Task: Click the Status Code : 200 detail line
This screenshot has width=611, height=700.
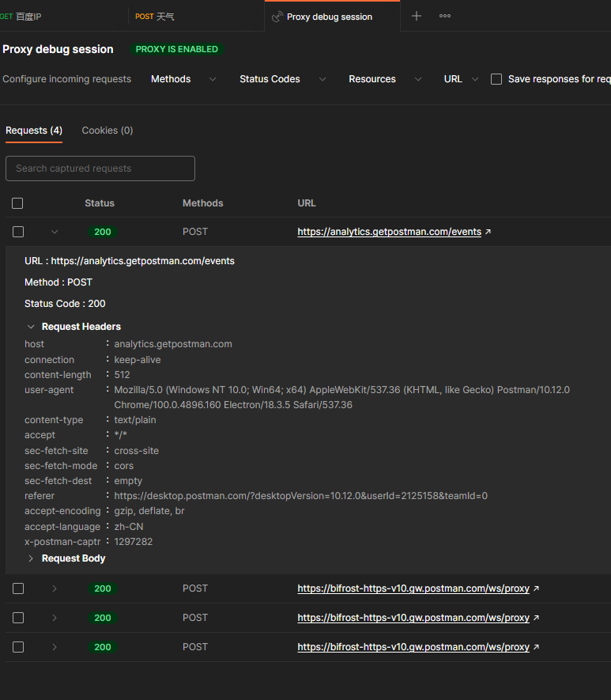Action: click(65, 304)
